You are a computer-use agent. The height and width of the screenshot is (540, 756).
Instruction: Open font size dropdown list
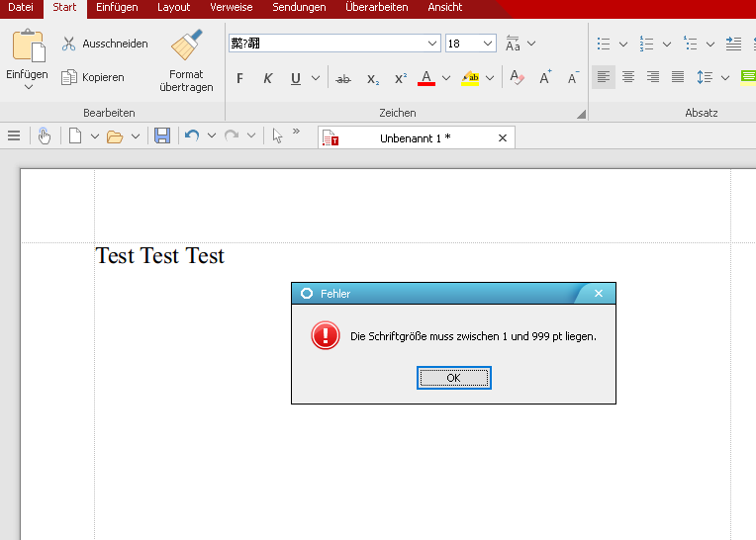coord(488,44)
